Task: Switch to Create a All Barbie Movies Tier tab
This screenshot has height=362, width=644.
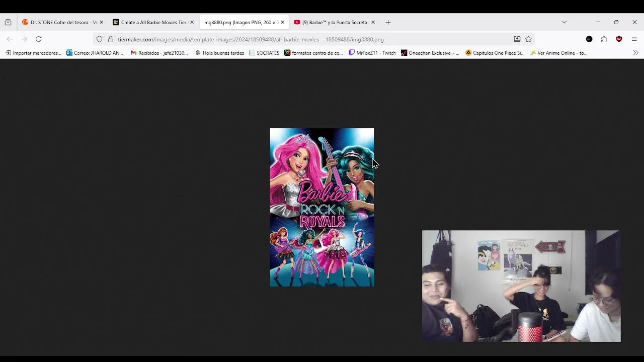Action: pyautogui.click(x=153, y=22)
